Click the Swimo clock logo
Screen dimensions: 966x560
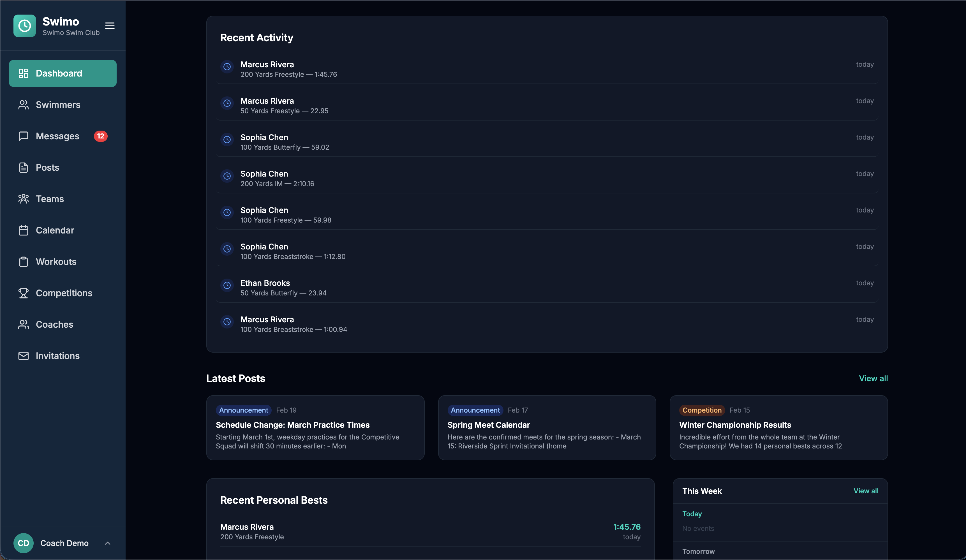tap(24, 26)
